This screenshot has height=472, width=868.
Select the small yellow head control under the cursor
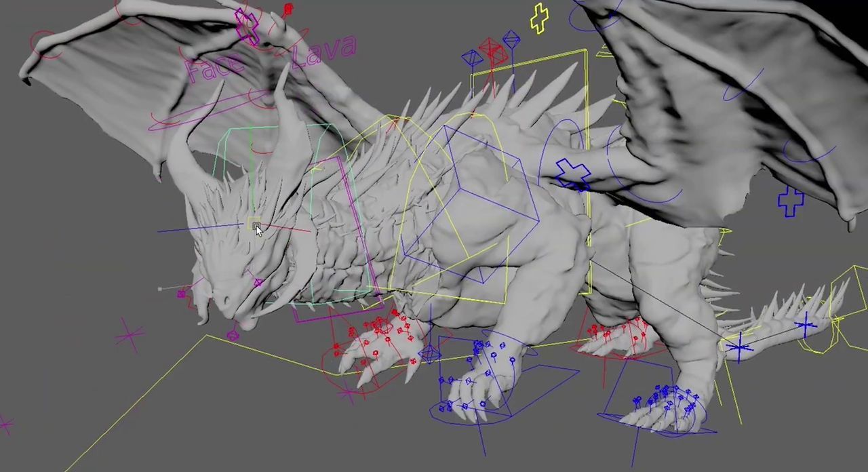point(255,224)
